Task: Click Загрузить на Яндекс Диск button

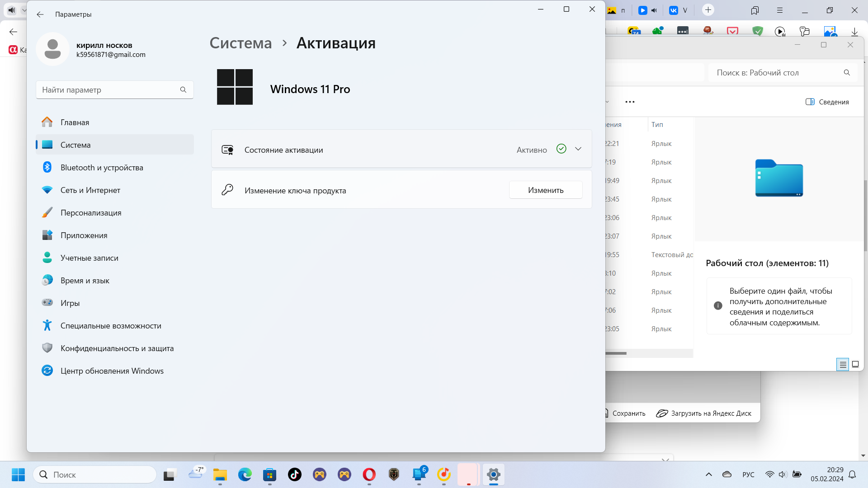Action: pyautogui.click(x=703, y=413)
